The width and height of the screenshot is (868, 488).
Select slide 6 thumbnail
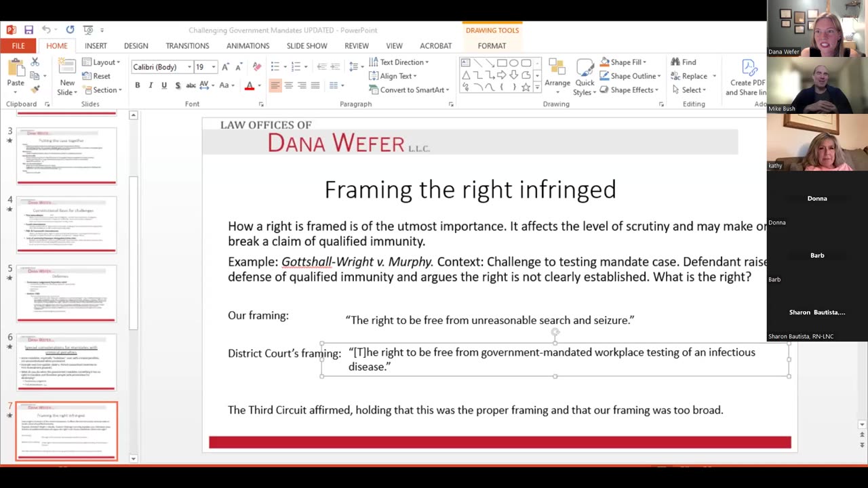coord(66,362)
